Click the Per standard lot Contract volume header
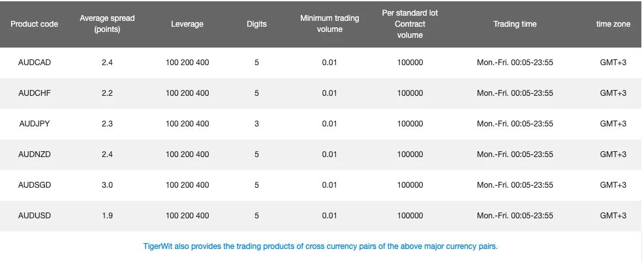The image size is (644, 262). 410,24
